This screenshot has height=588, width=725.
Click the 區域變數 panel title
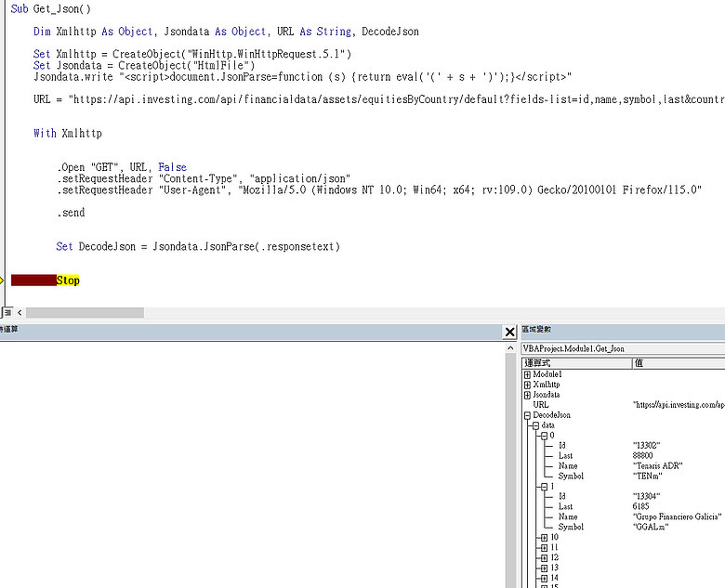(536, 329)
